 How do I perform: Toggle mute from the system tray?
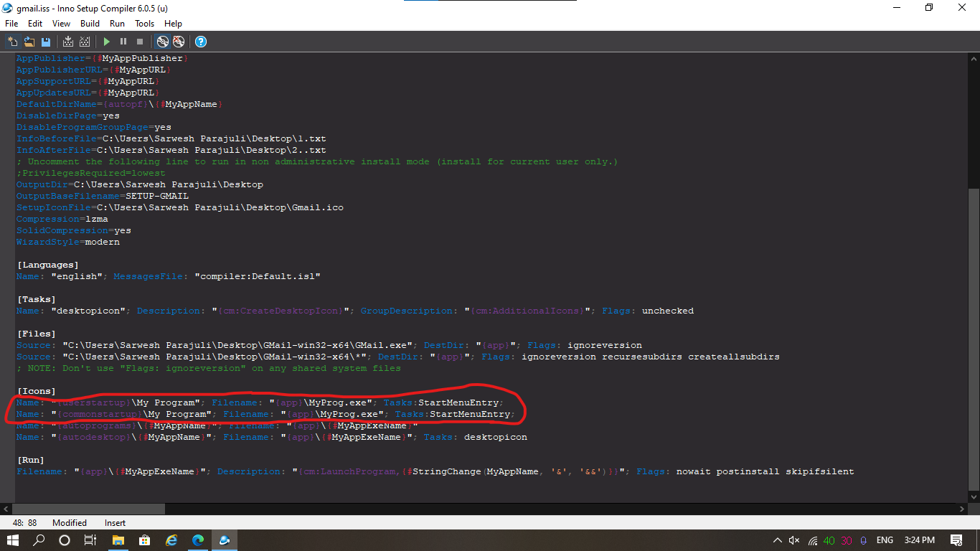click(x=793, y=540)
